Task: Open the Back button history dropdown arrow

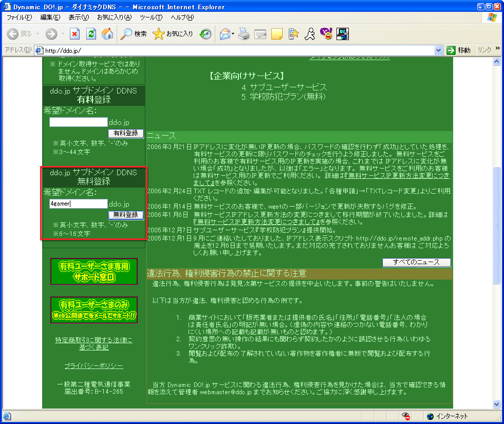Action: (x=38, y=34)
